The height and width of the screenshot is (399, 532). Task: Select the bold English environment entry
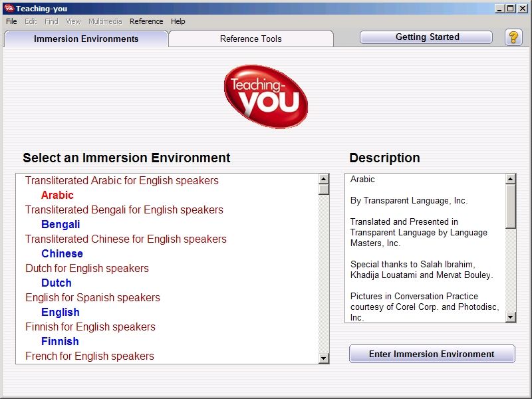(61, 312)
